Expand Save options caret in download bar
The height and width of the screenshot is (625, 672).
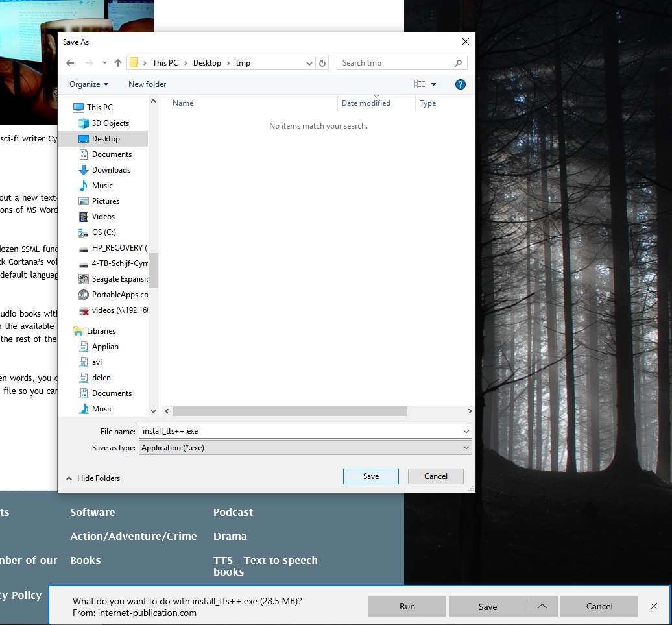pos(542,606)
